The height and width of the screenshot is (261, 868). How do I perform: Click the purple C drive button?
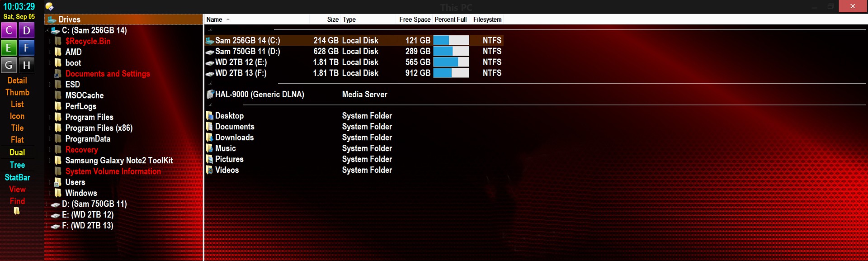point(9,30)
